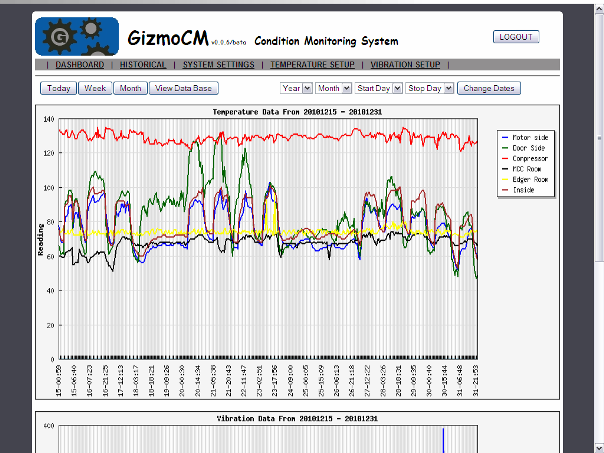Click the Reading y-axis label
Screen dimensions: 604x453
point(40,240)
